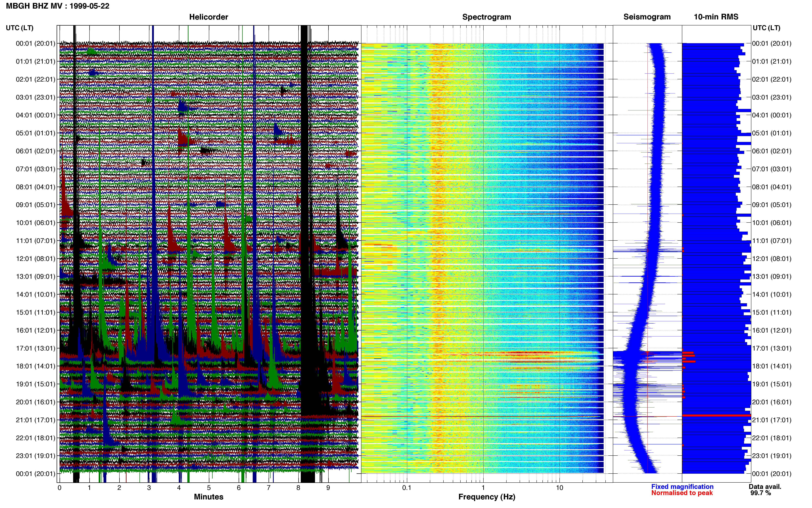Click the left 'UTC (LT)' axis header

click(x=20, y=28)
